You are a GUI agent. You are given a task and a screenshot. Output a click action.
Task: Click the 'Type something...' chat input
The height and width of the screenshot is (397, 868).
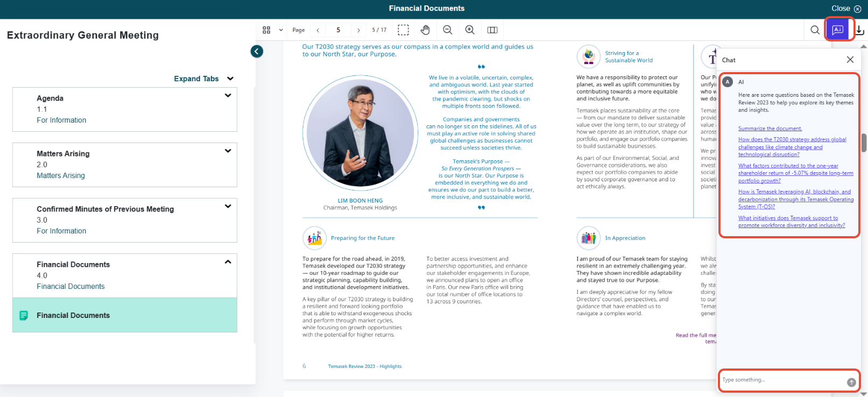click(783, 380)
